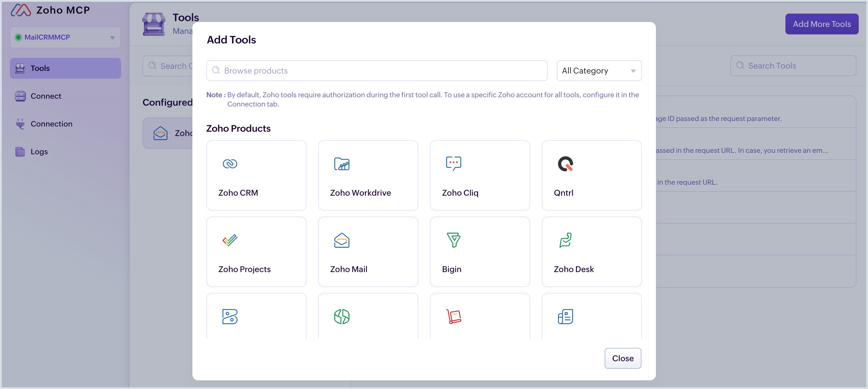Click the green status dot beside MailCRMMCP
Screen dimensions: 868x389
tap(19, 37)
